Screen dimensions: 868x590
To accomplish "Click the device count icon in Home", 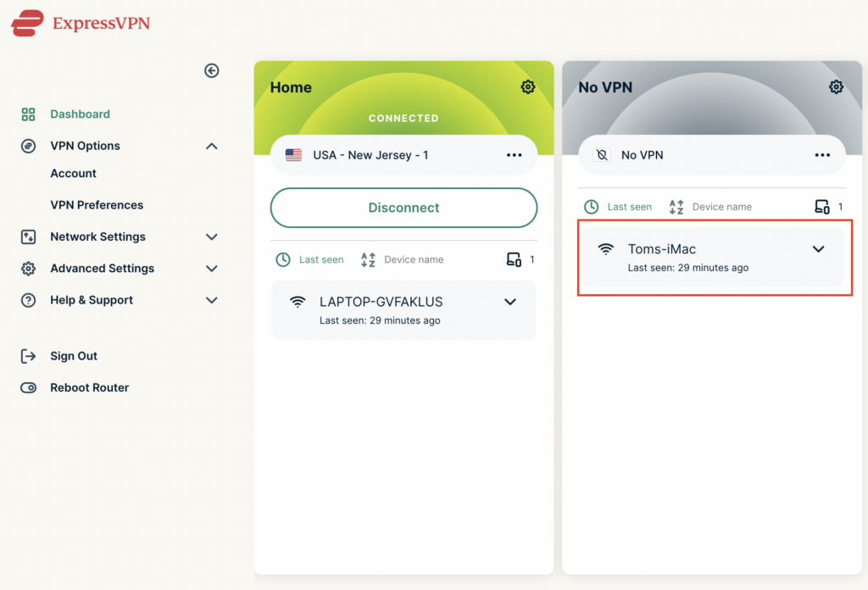I will point(514,259).
